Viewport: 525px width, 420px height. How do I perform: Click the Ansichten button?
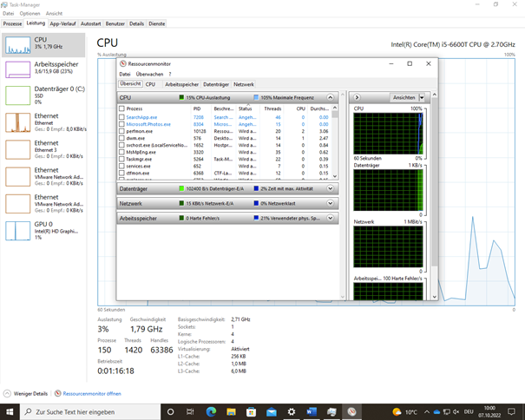coord(404,97)
